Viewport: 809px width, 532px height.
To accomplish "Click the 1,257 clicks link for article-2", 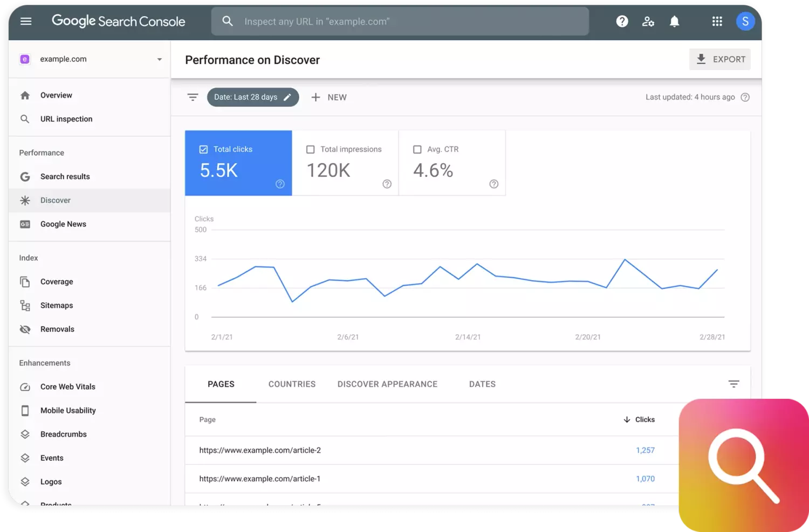I will (x=645, y=450).
